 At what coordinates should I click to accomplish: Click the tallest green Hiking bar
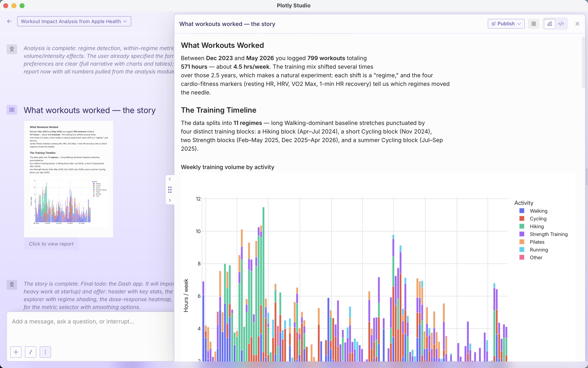263,280
